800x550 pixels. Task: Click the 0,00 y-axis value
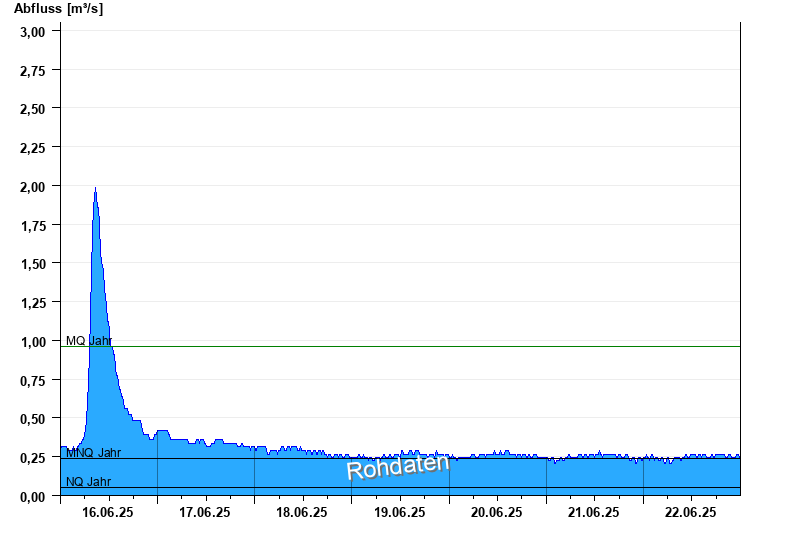(x=33, y=496)
